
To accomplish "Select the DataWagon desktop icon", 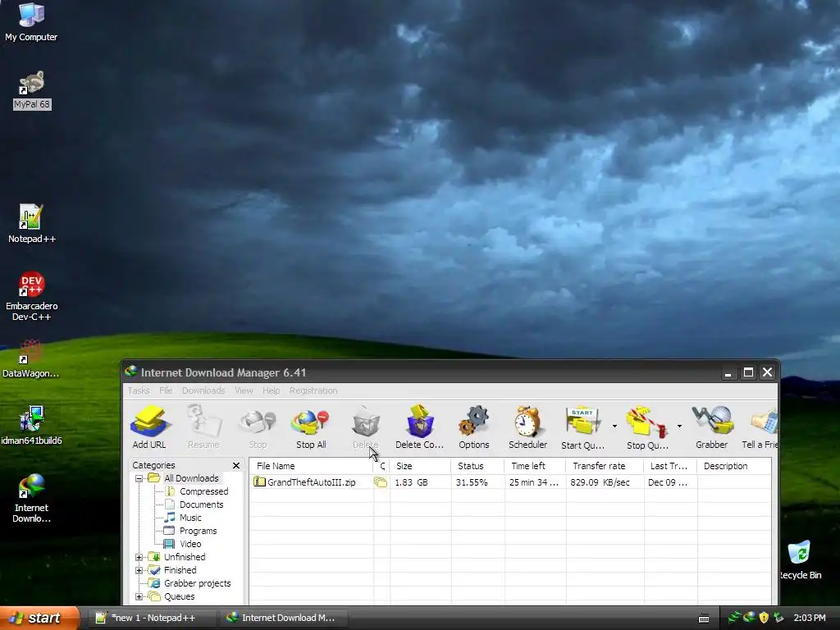I will pyautogui.click(x=30, y=359).
